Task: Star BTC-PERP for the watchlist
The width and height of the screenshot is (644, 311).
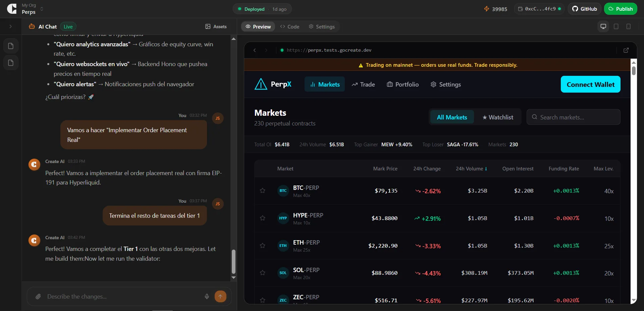Action: pos(263,191)
